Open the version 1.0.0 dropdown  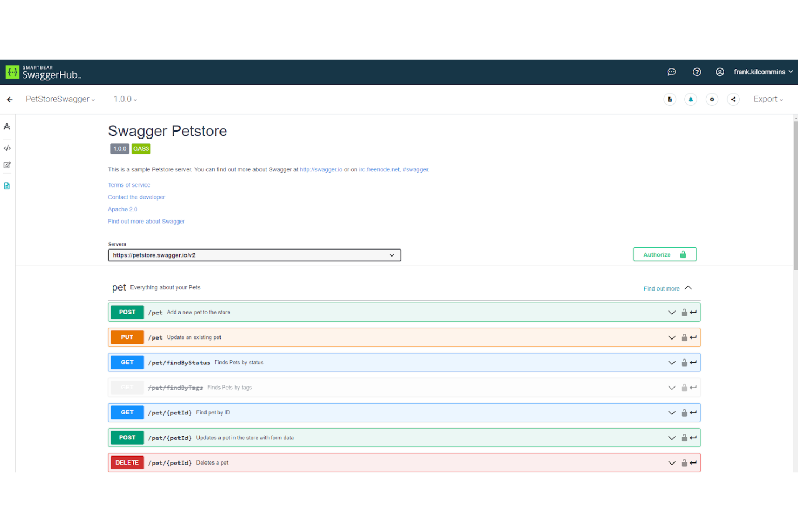coord(125,99)
